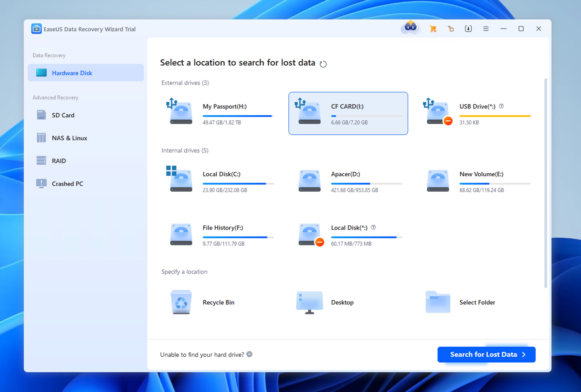Click the 'New Volume(E:)' label
This screenshot has width=581, height=392.
coord(481,174)
